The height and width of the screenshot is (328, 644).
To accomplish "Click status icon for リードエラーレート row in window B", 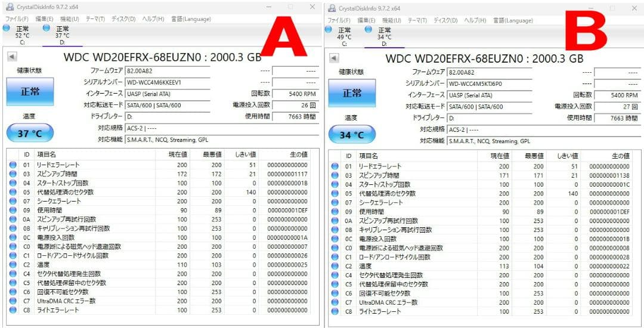I will 335,166.
